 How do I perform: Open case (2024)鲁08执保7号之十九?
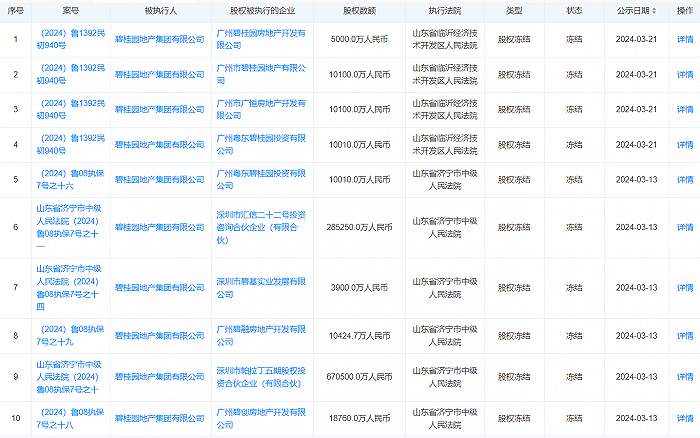tap(71, 336)
